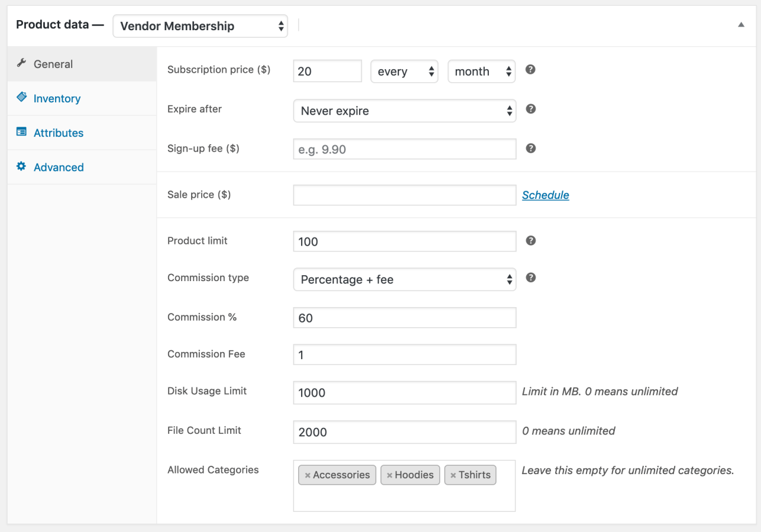Click help icon next to Product limit

[531, 241]
